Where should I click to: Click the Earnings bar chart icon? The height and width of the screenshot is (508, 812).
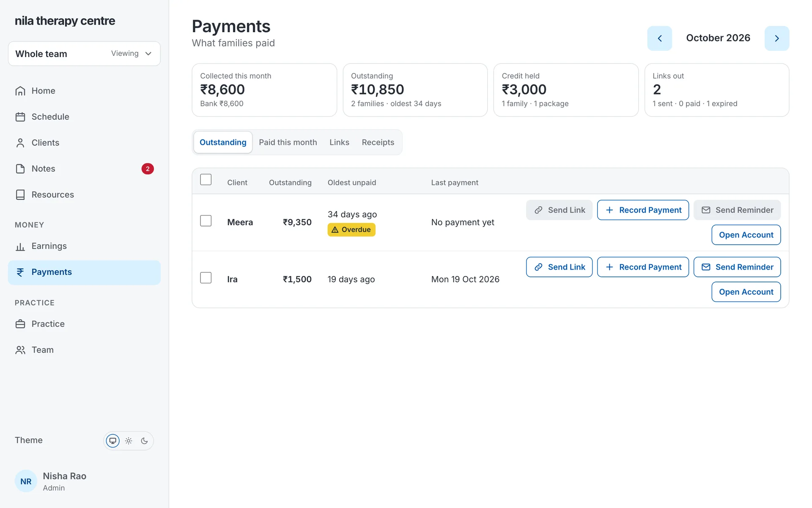pyautogui.click(x=20, y=246)
